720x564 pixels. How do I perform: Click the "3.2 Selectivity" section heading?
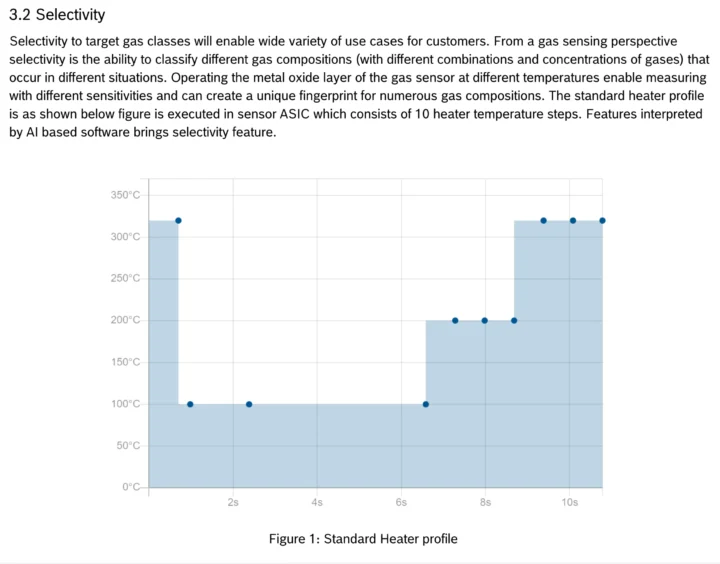(57, 16)
